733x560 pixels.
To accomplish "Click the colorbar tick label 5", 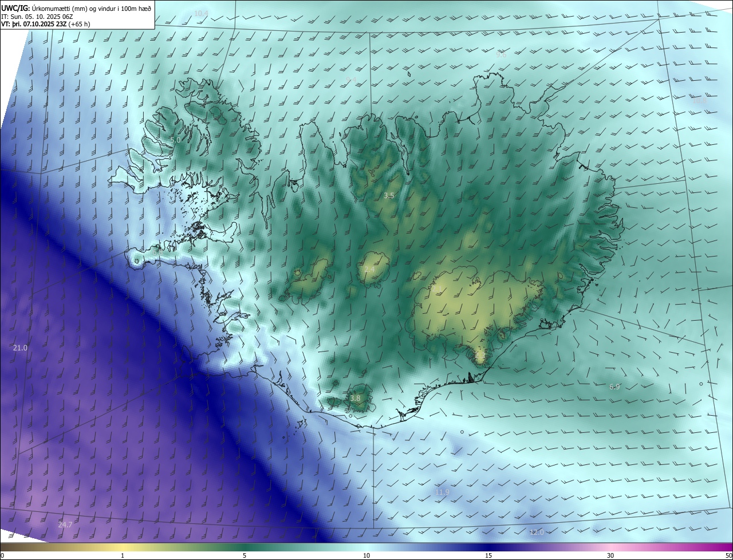I will click(x=245, y=556).
